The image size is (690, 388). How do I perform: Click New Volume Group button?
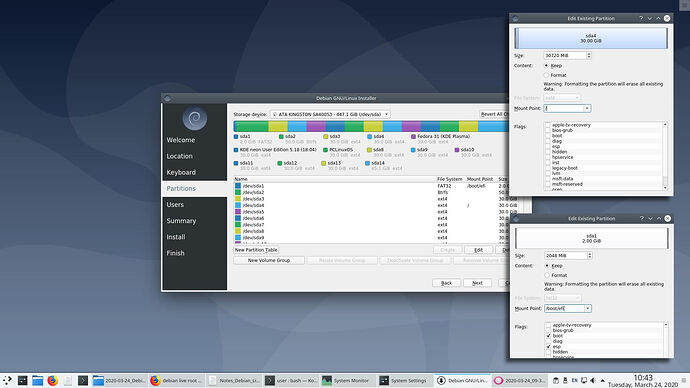(269, 260)
